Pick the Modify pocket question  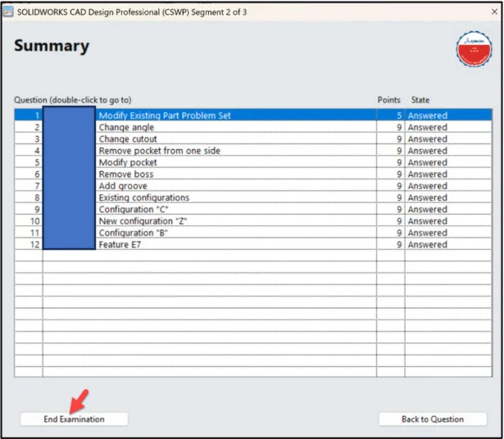[127, 162]
